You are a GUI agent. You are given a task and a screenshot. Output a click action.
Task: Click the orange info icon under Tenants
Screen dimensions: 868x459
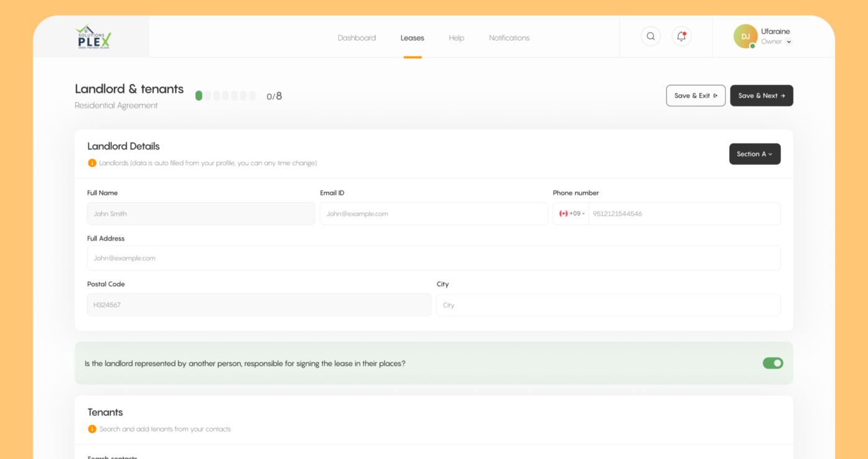[x=92, y=429]
